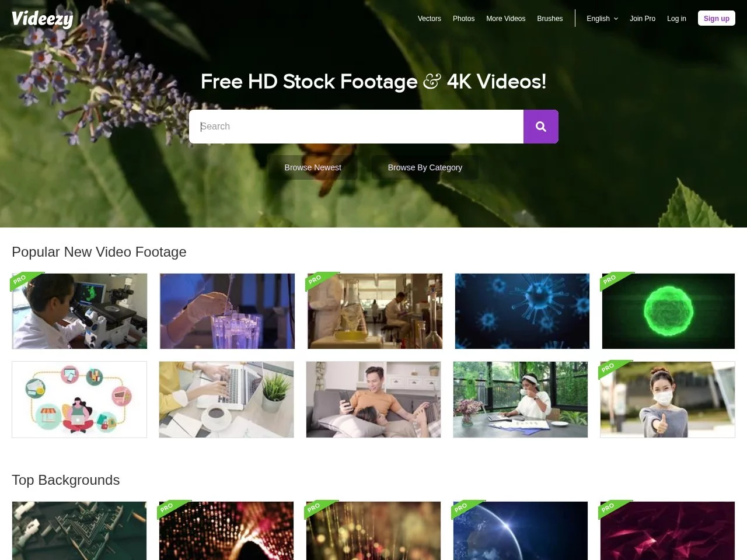747x560 pixels.
Task: Go to More Videos
Action: click(505, 19)
